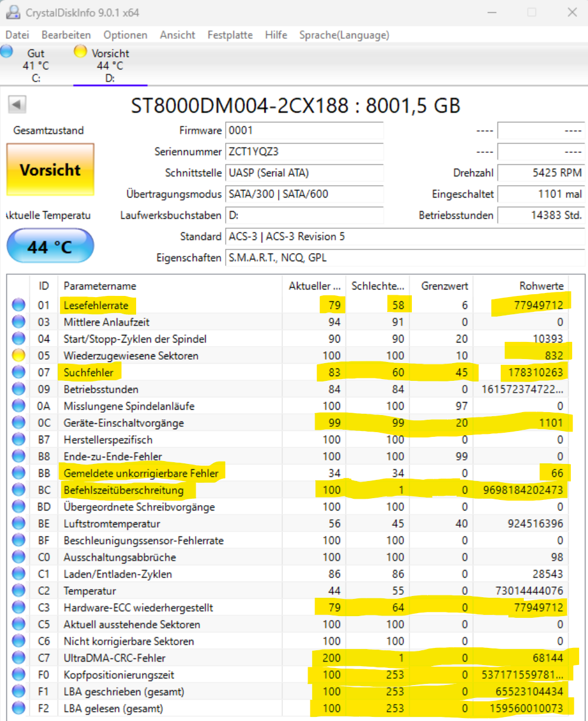Click the status orb of Gemeldete unkorrigierbare Fehler row
The width and height of the screenshot is (588, 721).
19,473
